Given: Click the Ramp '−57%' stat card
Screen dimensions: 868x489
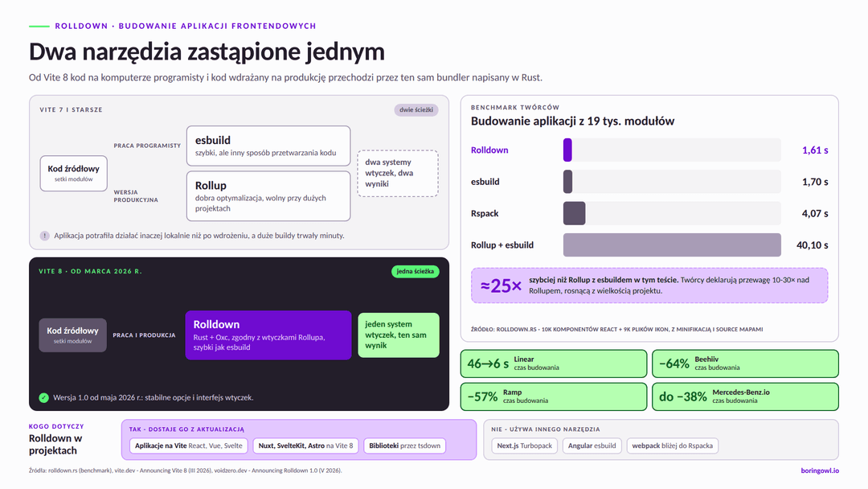Looking at the screenshot, I should tap(554, 397).
